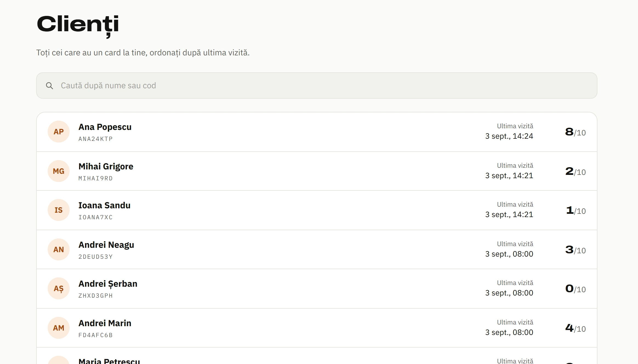638x364 pixels.
Task: Click the 0/10 stamp count
Action: tap(576, 289)
